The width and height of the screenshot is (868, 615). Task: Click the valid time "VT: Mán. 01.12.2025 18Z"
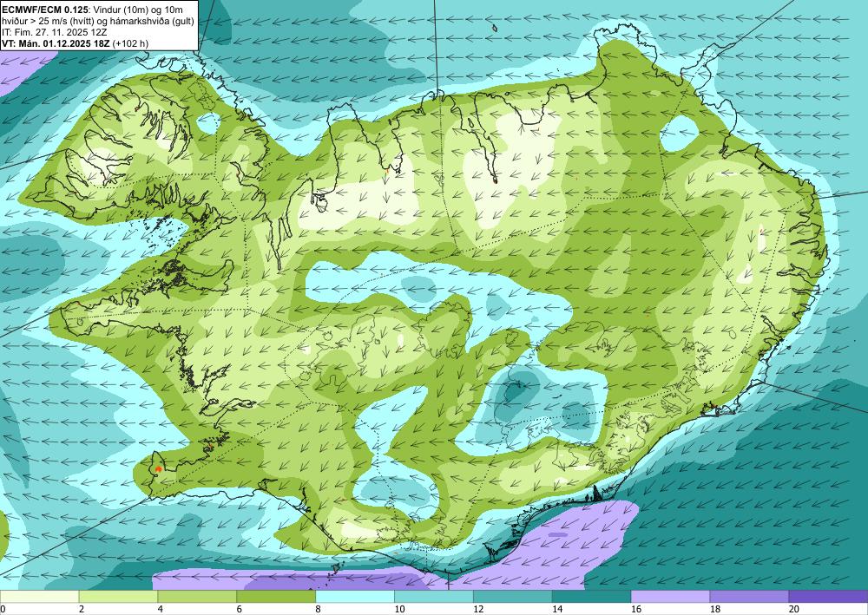coord(56,43)
